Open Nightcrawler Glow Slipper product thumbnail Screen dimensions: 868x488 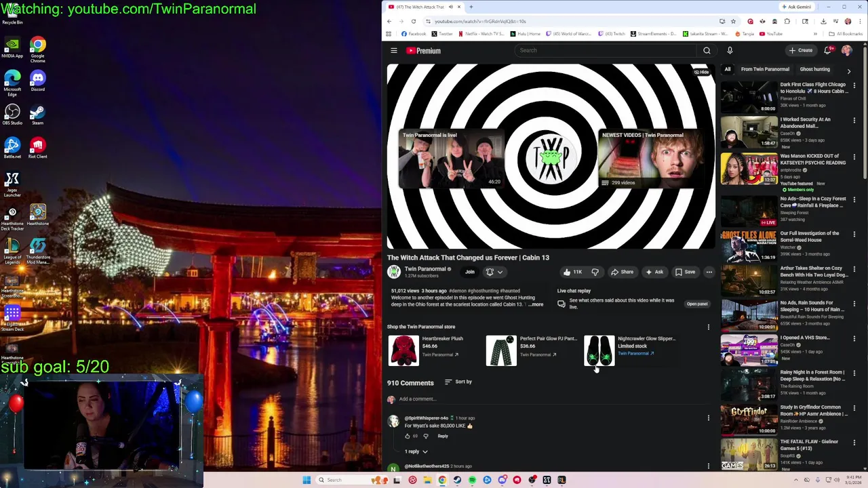click(x=599, y=350)
